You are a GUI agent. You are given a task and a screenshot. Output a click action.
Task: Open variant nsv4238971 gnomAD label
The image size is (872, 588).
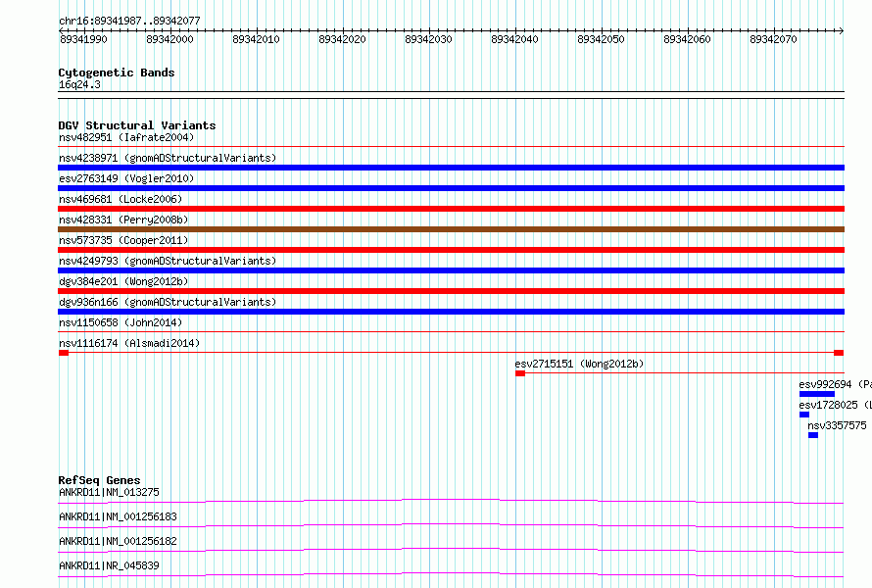coord(168,158)
